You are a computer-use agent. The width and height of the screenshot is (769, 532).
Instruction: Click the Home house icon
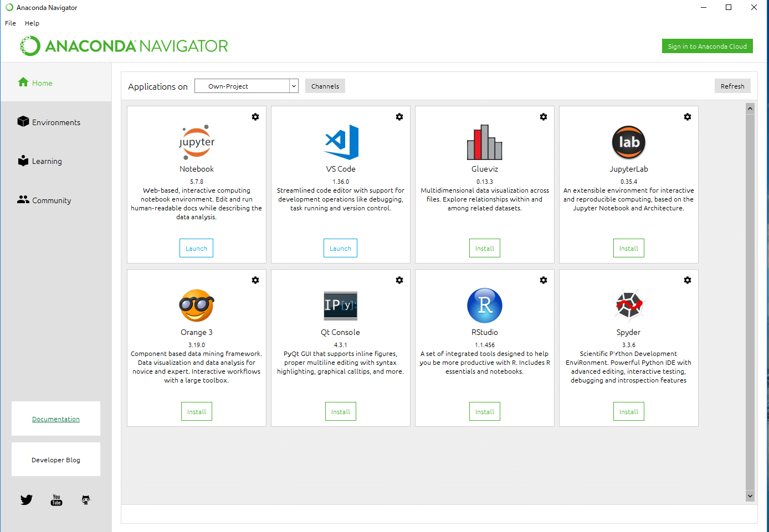click(23, 82)
